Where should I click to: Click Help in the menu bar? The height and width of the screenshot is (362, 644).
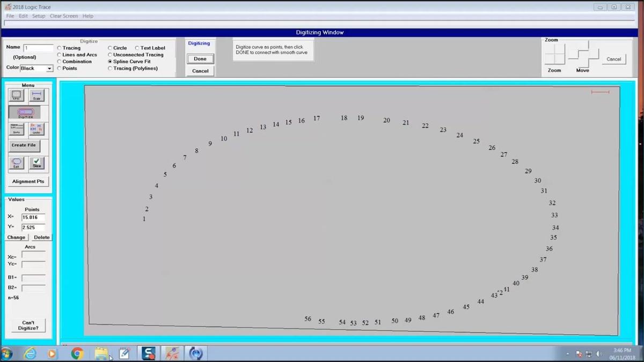88,16
